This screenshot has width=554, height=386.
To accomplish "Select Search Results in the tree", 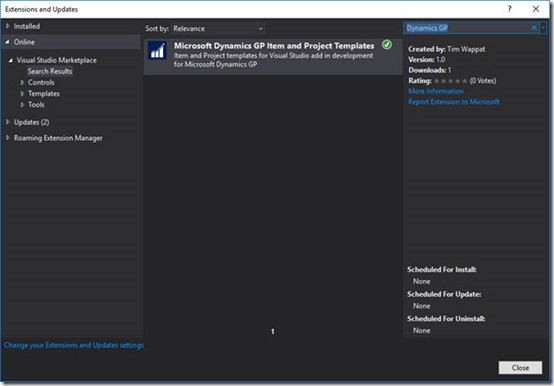I will coord(50,71).
